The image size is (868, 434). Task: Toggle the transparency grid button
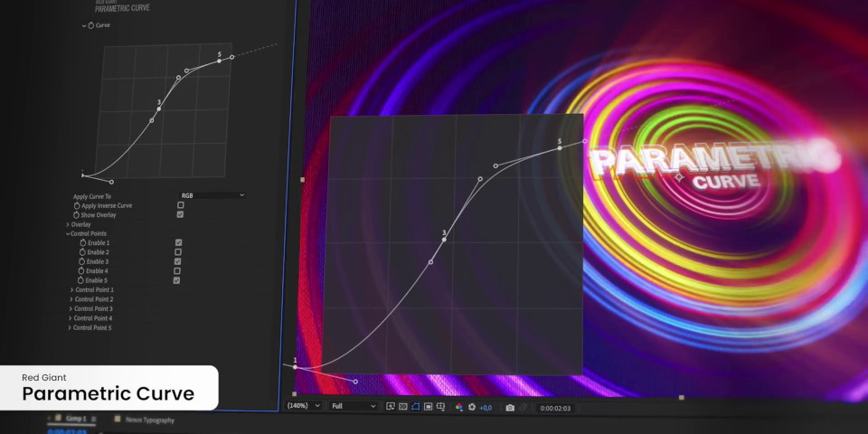[402, 407]
